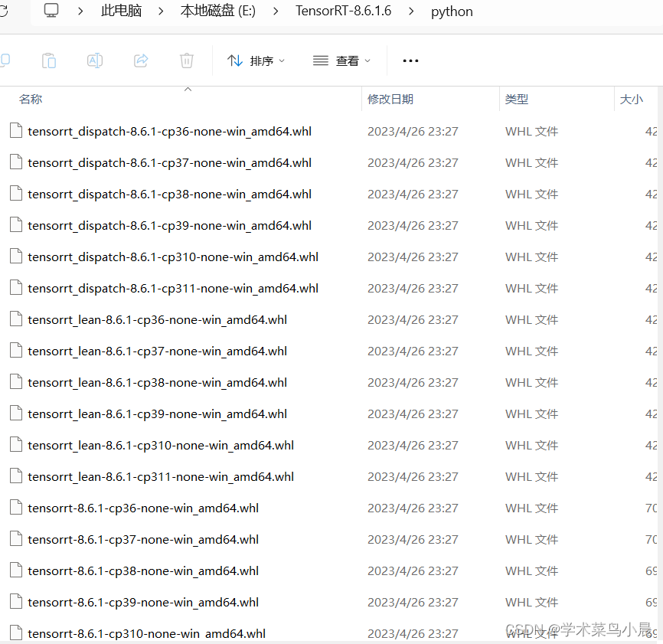Select file icon of tensorrt_lean cp38 wheel
The width and height of the screenshot is (663, 644).
(x=16, y=382)
